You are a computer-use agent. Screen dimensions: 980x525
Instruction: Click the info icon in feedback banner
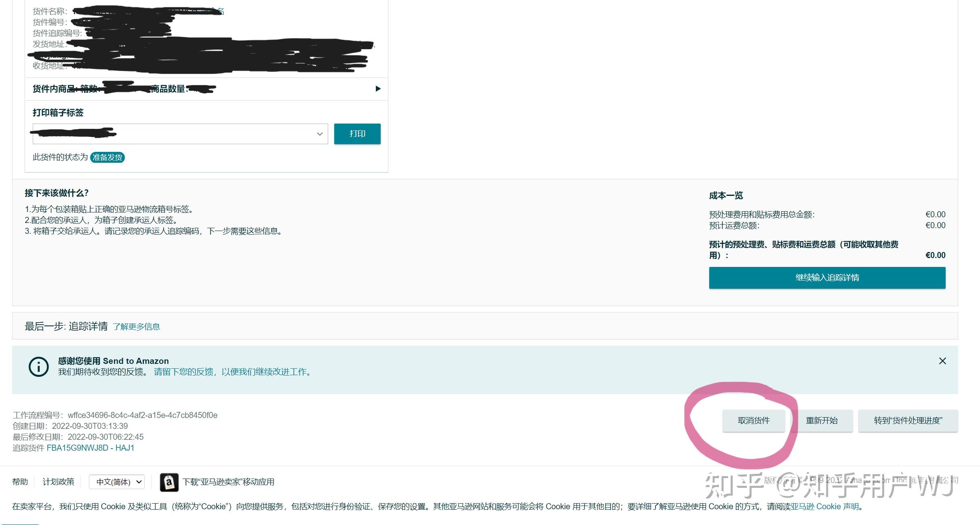click(x=39, y=367)
